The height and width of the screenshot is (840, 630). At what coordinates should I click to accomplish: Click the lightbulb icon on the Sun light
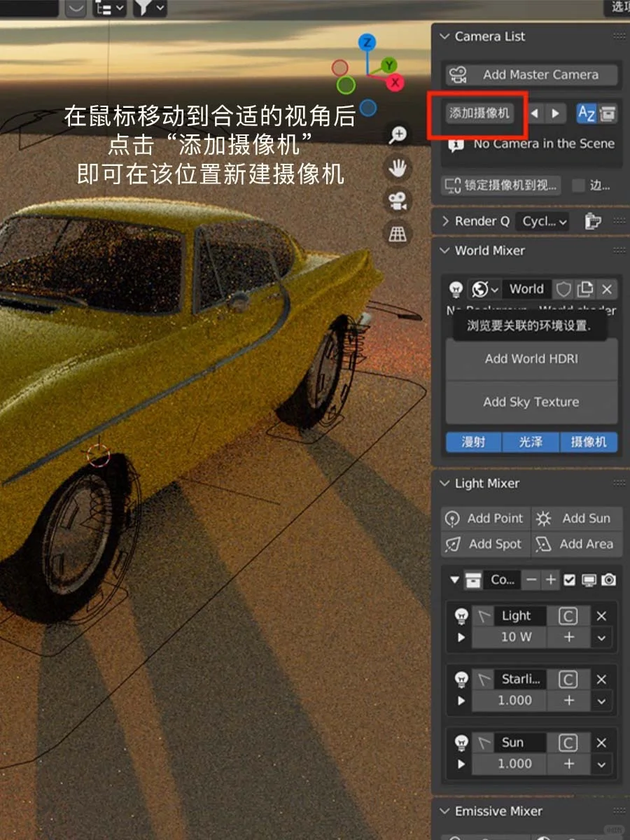pos(460,742)
